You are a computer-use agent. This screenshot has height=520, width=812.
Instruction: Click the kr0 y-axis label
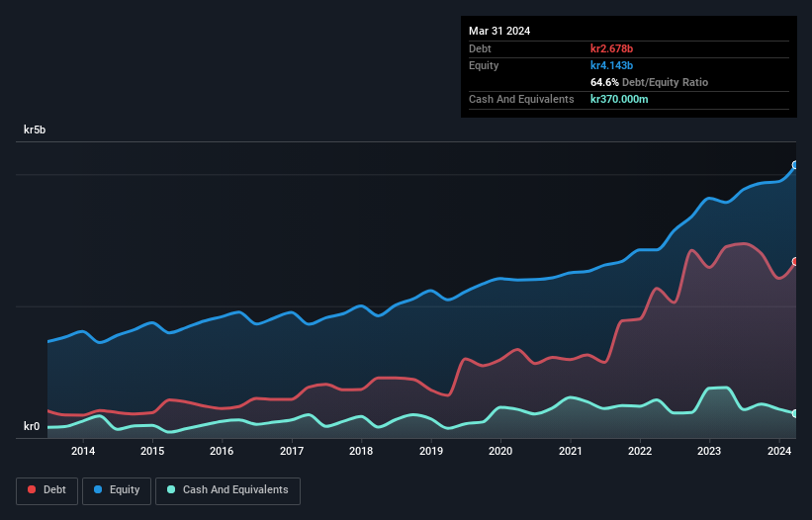(32, 426)
